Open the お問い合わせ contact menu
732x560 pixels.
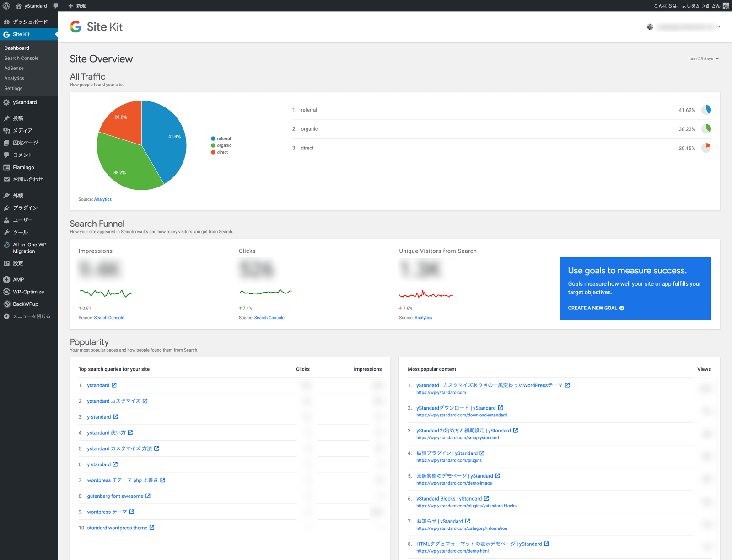click(x=29, y=180)
